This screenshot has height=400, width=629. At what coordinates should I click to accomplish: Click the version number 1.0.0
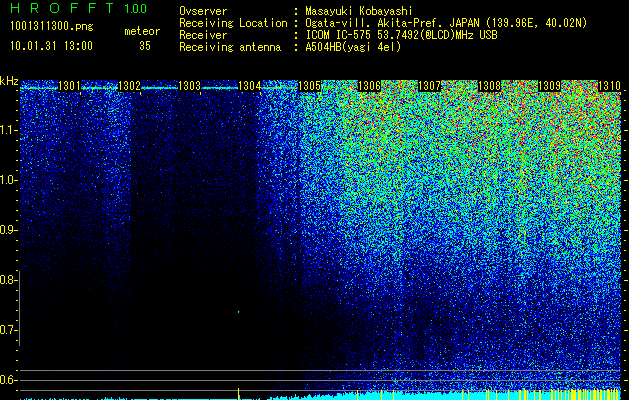tap(135, 8)
